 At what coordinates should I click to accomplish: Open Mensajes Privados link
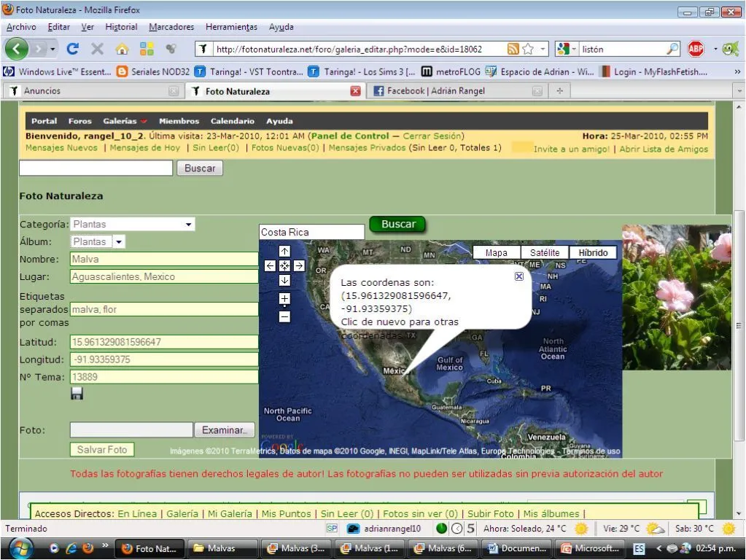(367, 147)
